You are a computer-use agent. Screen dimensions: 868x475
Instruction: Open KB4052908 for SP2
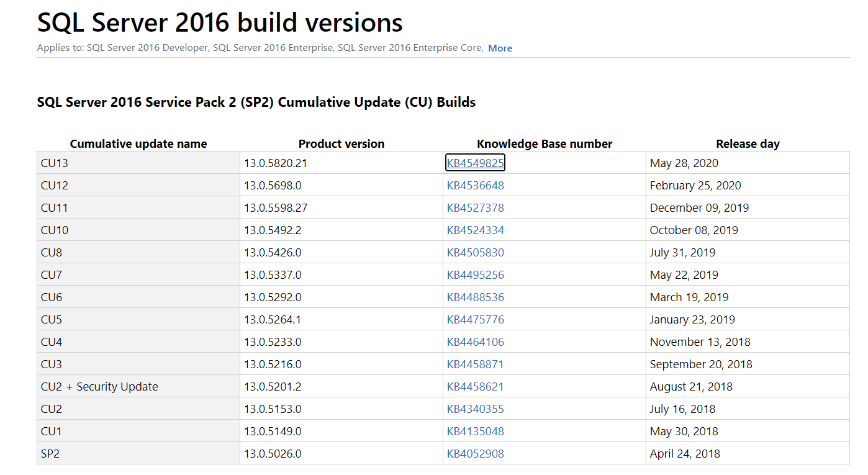click(x=475, y=453)
